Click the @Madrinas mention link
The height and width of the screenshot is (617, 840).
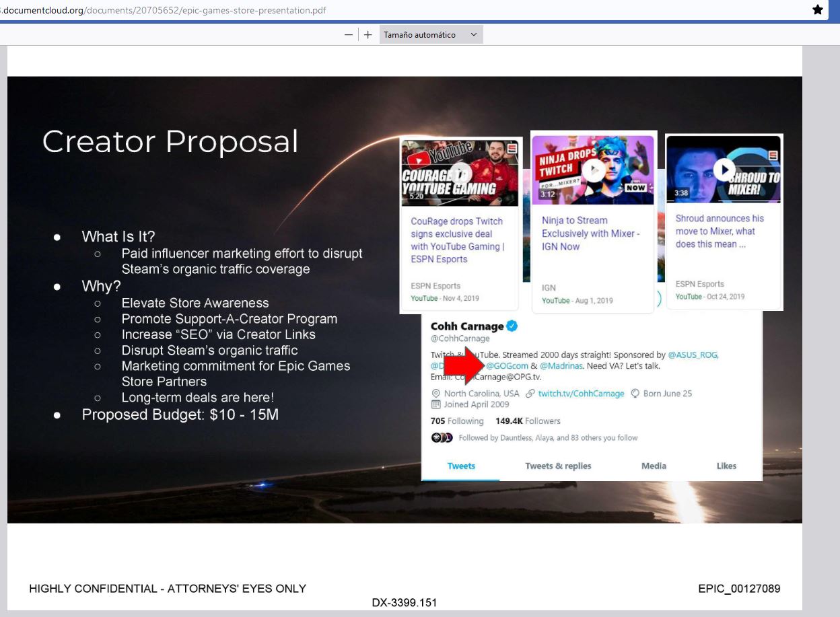tap(561, 366)
